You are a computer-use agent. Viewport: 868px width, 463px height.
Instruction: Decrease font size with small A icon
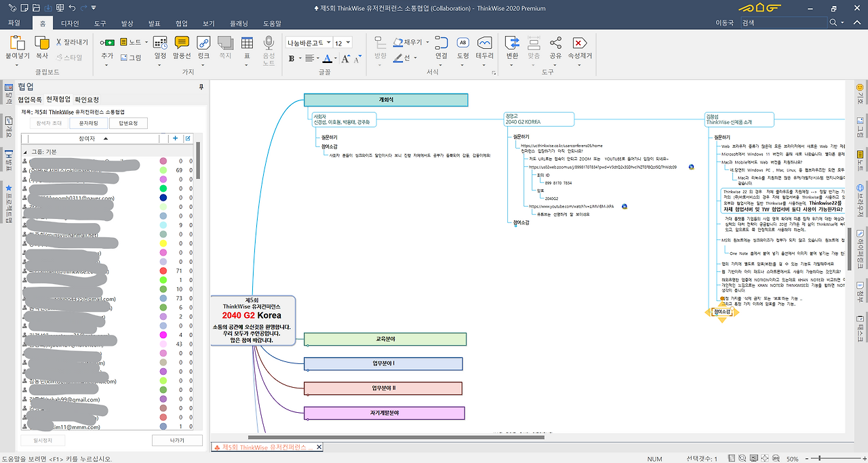(357, 59)
